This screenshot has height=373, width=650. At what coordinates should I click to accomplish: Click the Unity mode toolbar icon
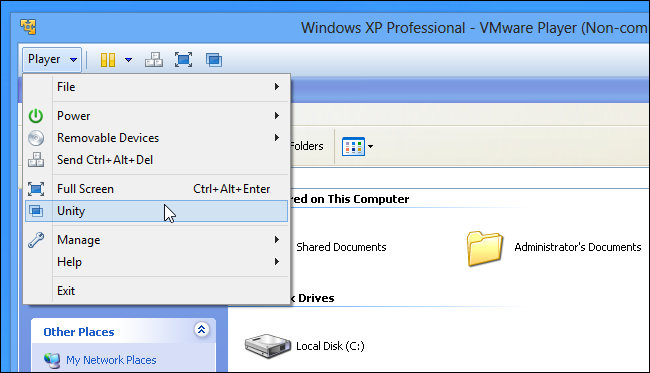point(214,60)
